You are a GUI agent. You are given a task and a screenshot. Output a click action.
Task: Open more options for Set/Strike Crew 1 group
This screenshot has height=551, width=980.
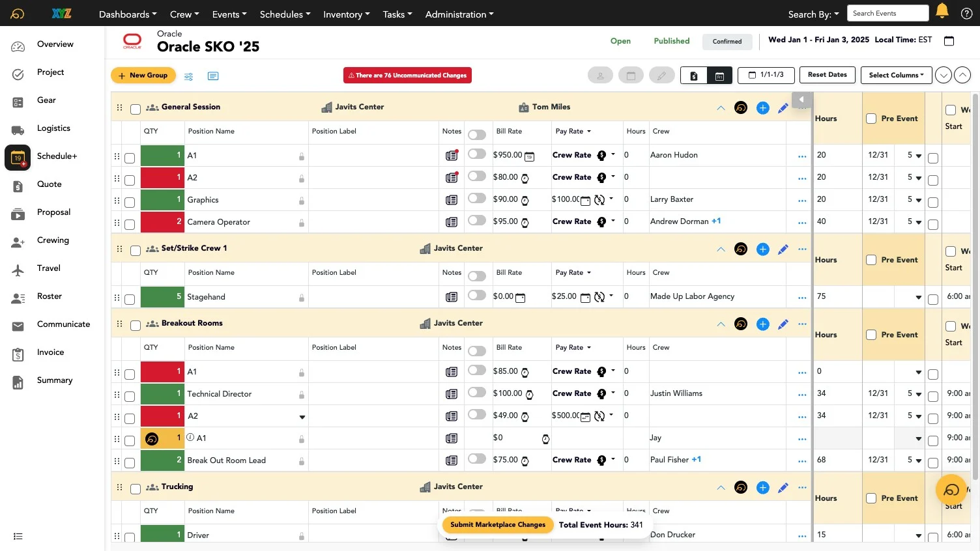[802, 249]
